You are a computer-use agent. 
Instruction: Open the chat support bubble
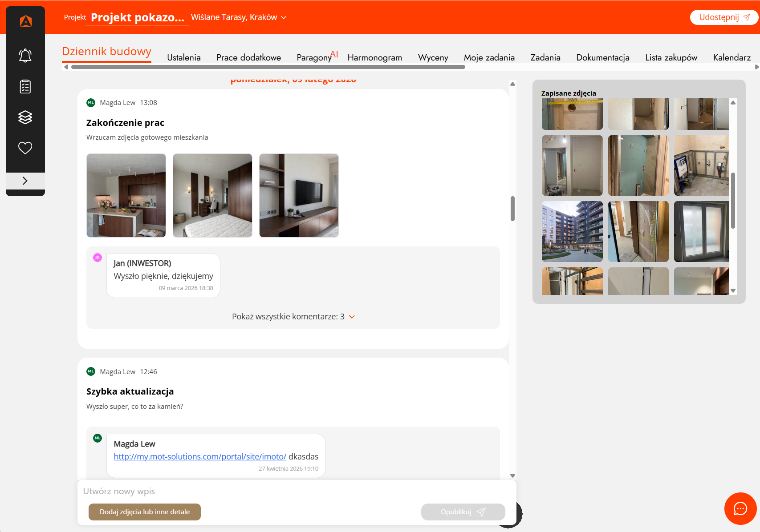tap(740, 508)
